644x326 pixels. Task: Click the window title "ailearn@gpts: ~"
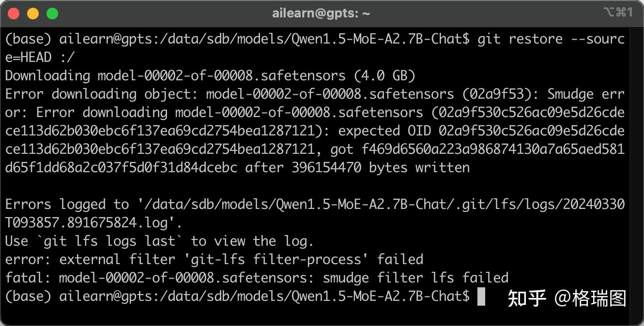pos(321,14)
